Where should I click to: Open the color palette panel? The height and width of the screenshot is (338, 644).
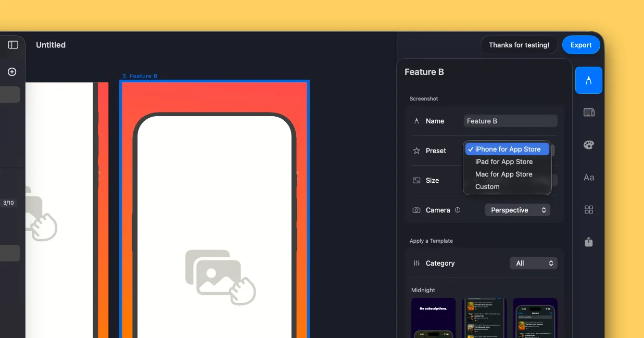[588, 145]
